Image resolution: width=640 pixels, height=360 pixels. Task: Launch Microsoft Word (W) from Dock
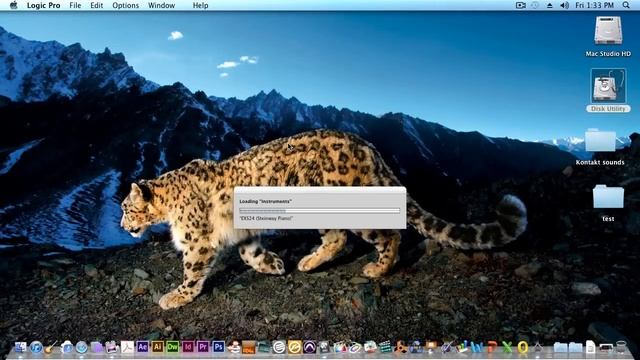click(477, 347)
